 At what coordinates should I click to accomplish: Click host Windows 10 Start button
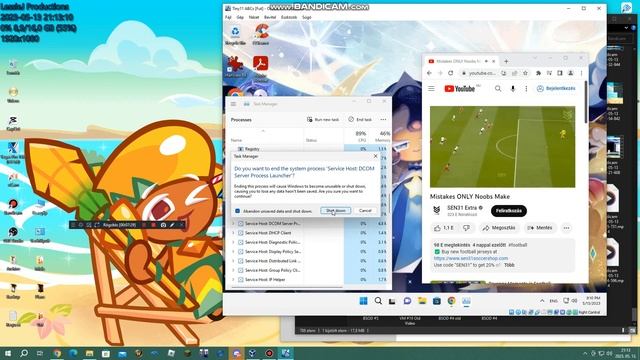[7, 353]
